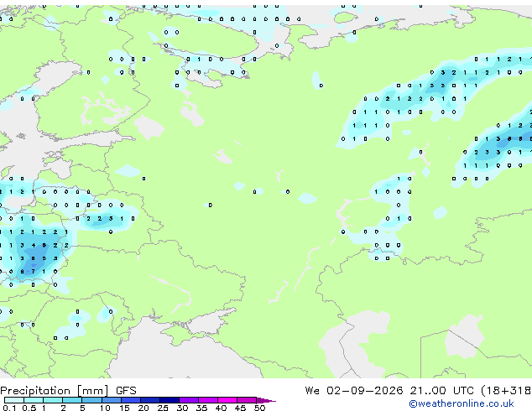The width and height of the screenshot is (532, 411).
Task: Click the 0.5–1 mm legend color box
Action: tap(34, 400)
